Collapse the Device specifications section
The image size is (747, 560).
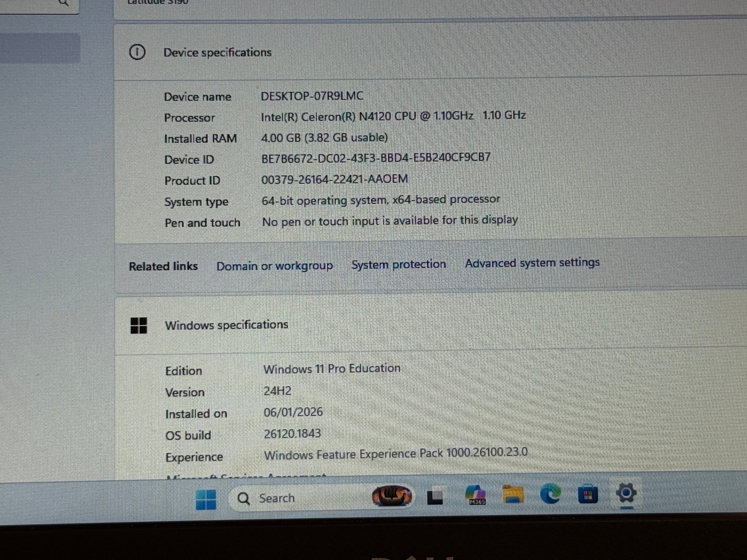218,53
